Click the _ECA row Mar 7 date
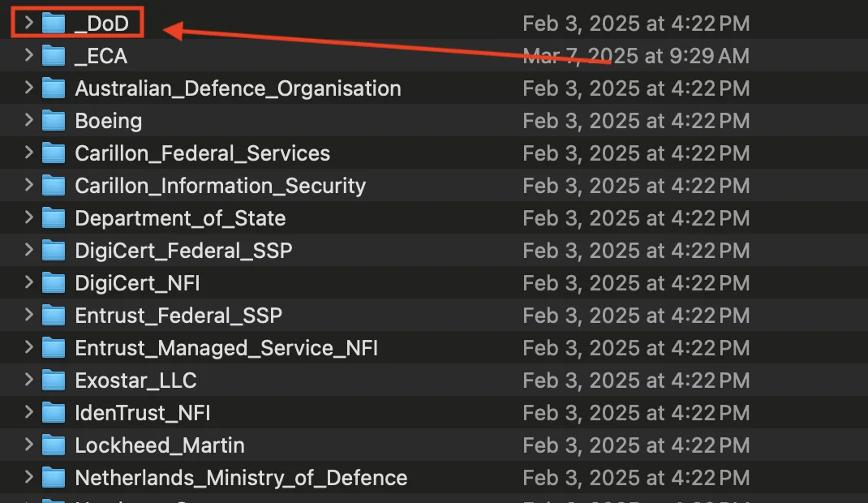Screen dimensions: 868x503 tap(636, 56)
